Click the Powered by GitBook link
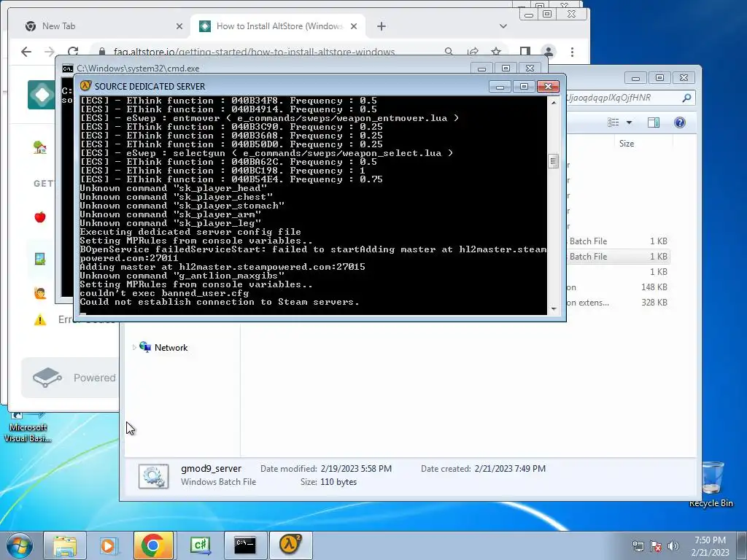The image size is (747, 560). pos(71,378)
